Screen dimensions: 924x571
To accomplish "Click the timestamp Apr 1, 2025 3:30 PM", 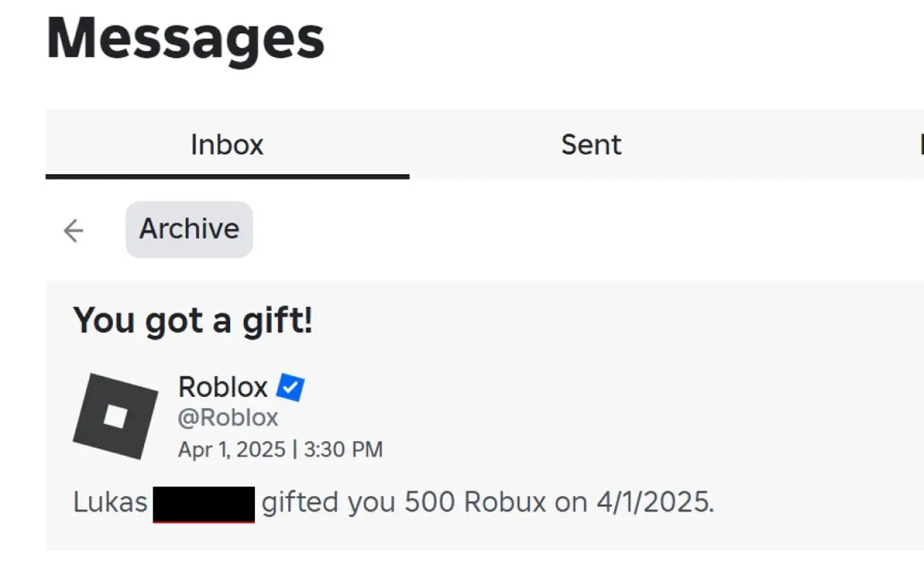I will pyautogui.click(x=280, y=449).
